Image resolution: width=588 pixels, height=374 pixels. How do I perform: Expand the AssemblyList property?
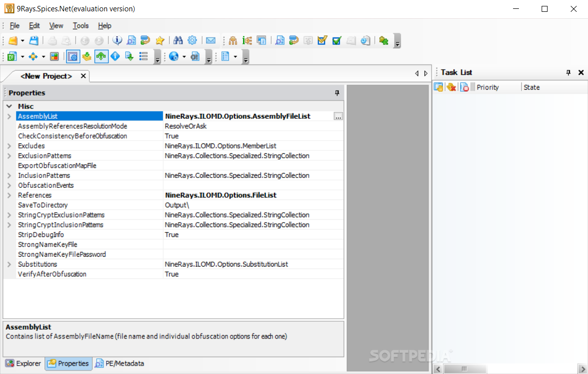9,117
